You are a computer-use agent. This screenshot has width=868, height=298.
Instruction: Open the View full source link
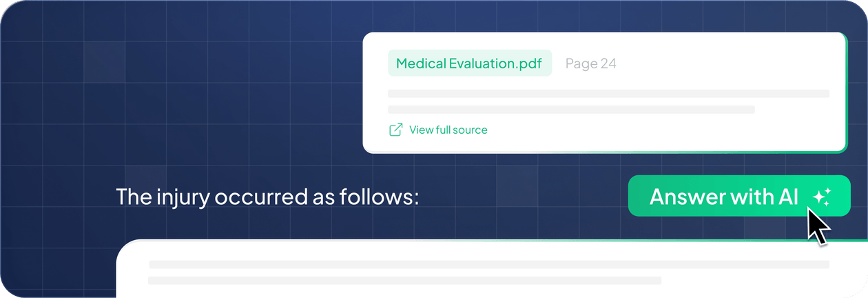[x=448, y=130]
